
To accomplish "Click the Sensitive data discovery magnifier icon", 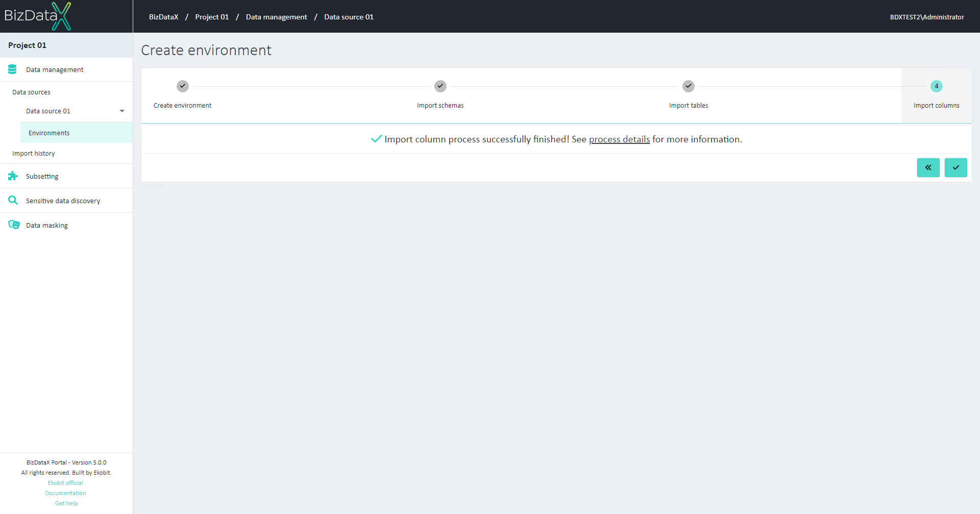I will 13,201.
